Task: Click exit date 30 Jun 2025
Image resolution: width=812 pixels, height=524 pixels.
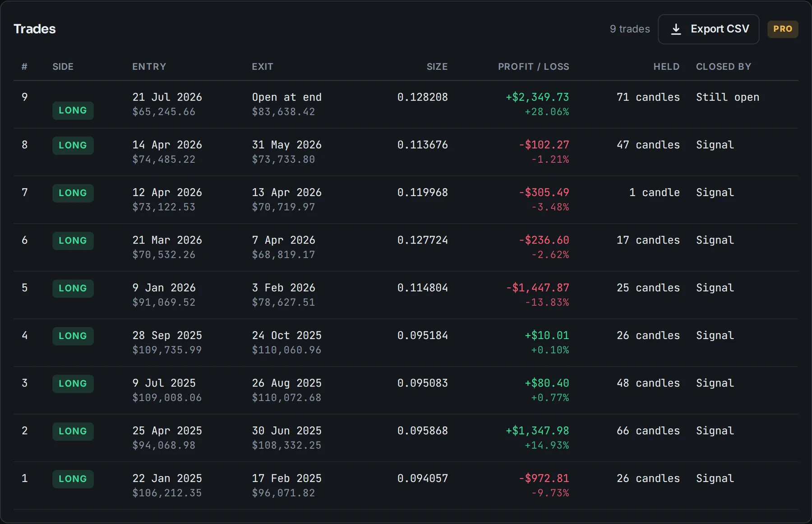Action: pyautogui.click(x=286, y=431)
